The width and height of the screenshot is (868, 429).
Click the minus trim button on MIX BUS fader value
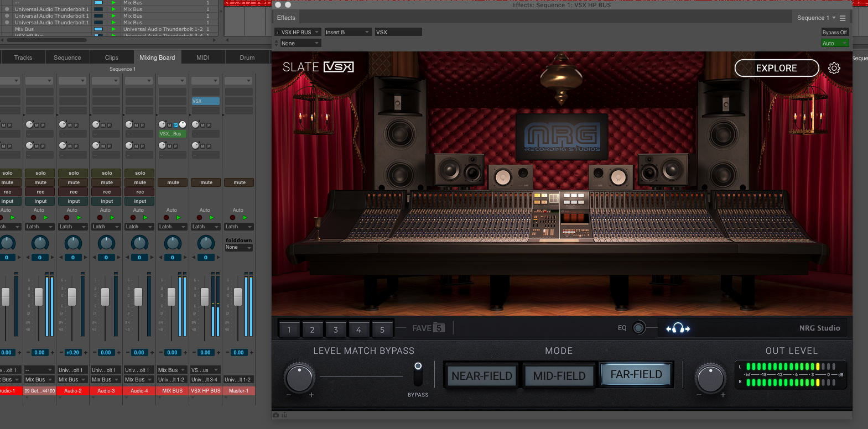coord(160,353)
